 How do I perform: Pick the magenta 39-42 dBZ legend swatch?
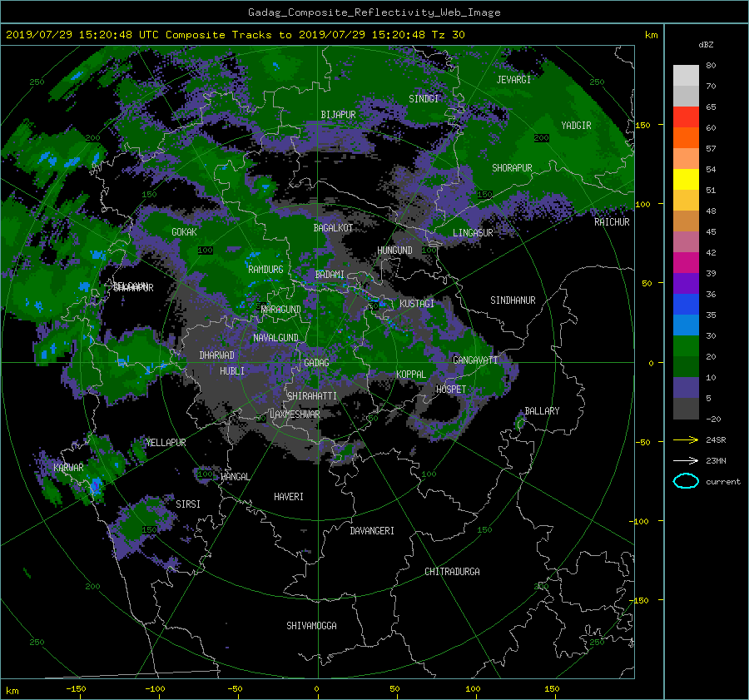(x=686, y=263)
